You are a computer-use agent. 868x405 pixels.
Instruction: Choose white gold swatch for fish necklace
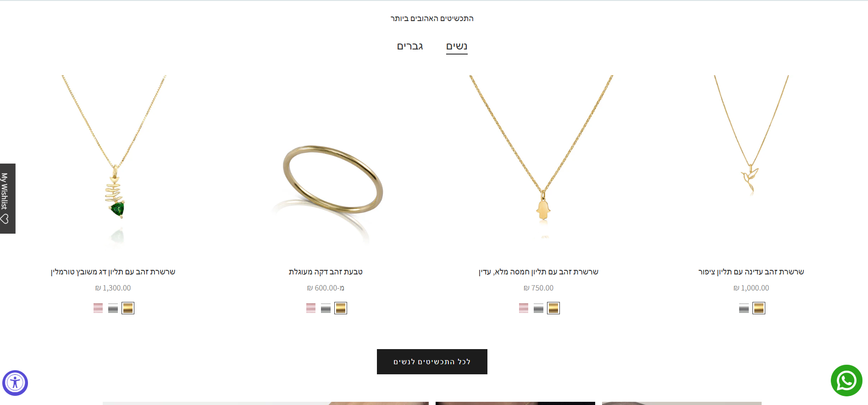(113, 308)
